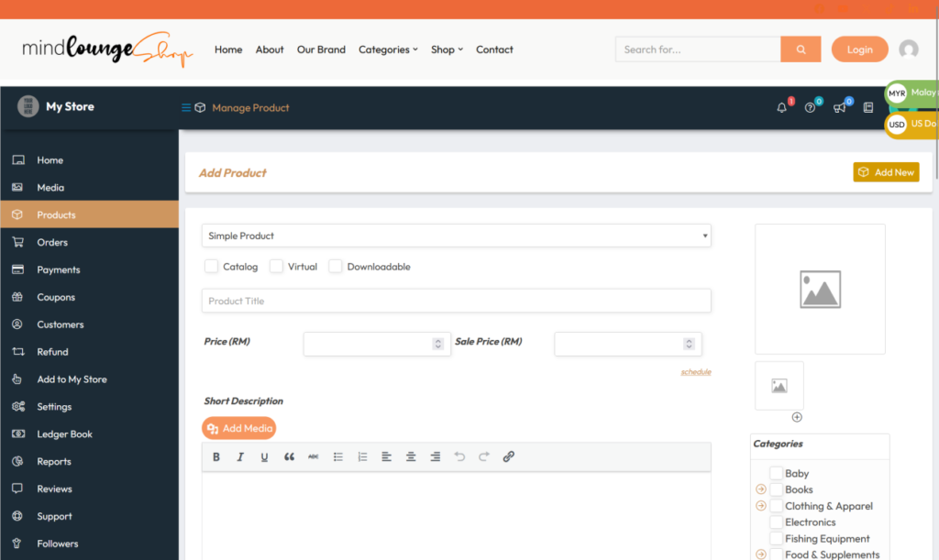The image size is (939, 560).
Task: Click the orange search magnifier button
Action: (x=801, y=49)
